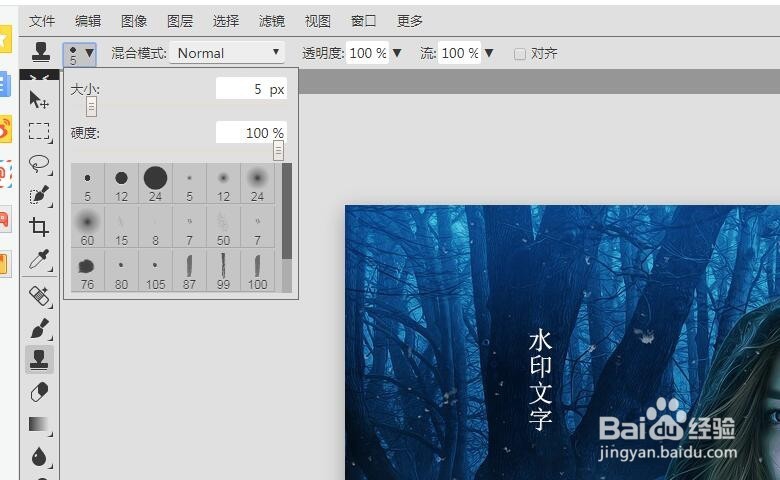This screenshot has height=480, width=780.
Task: Click the Clone Stamp icon in options bar
Action: pyautogui.click(x=41, y=52)
